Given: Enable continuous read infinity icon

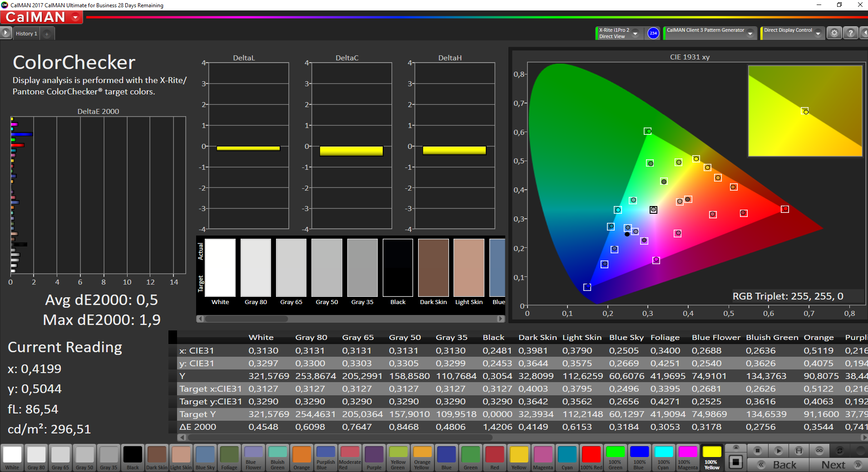Looking at the screenshot, I should tap(819, 451).
